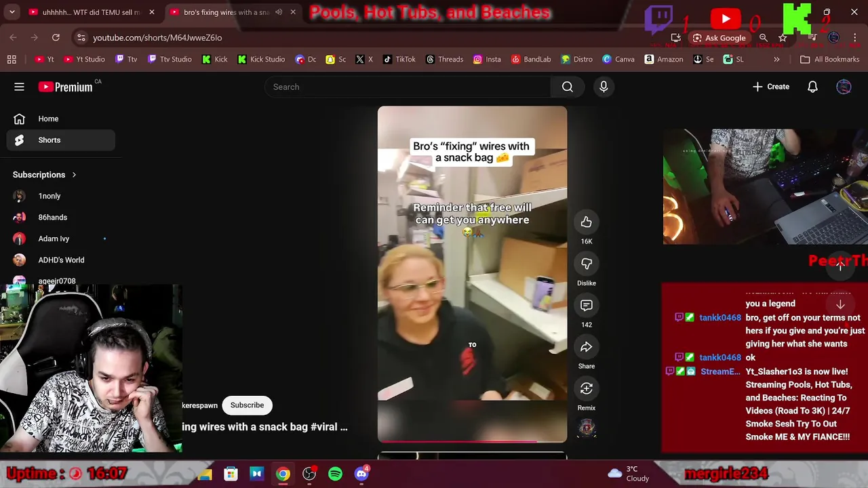
Task: Open the TikTok bookmark
Action: pyautogui.click(x=399, y=60)
